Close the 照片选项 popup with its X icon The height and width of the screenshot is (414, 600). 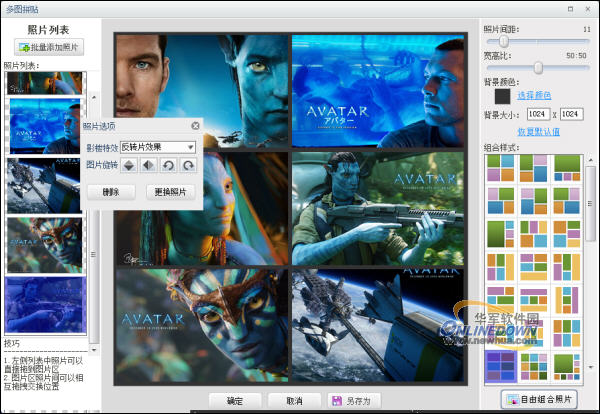click(195, 126)
